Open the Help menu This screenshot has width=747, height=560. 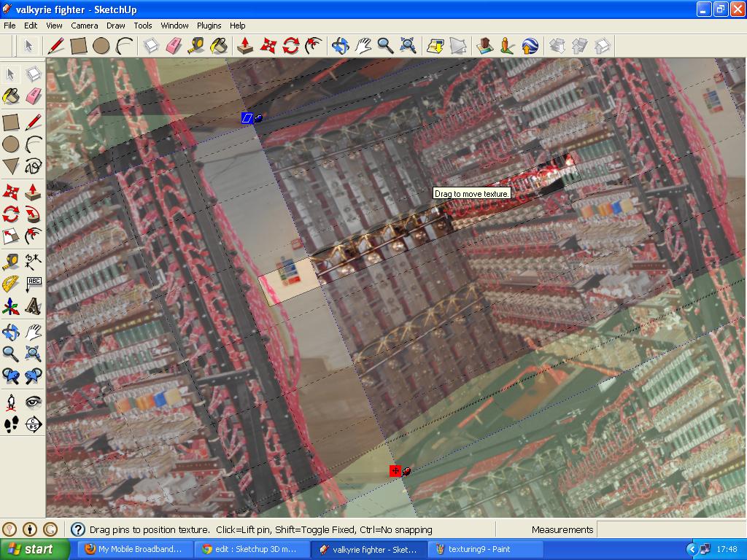coord(237,26)
